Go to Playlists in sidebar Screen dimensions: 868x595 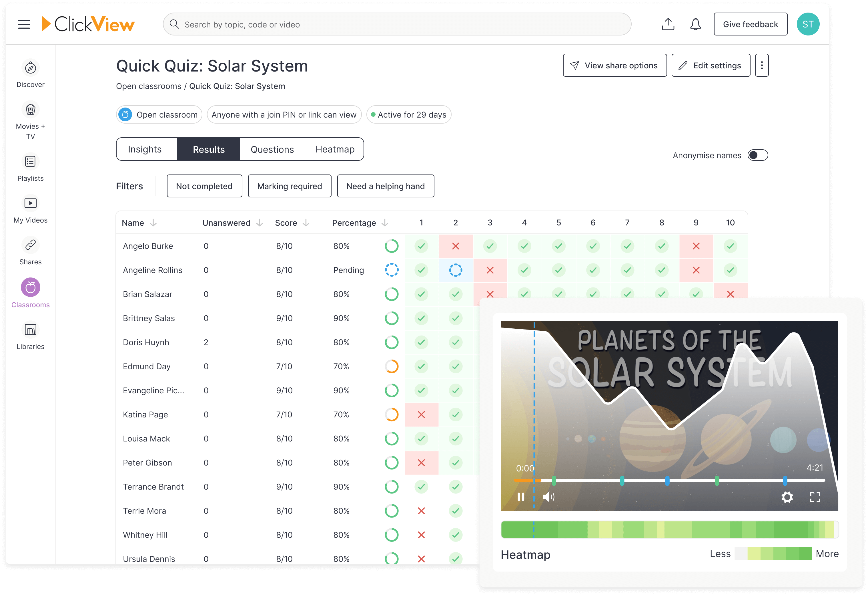point(30,161)
